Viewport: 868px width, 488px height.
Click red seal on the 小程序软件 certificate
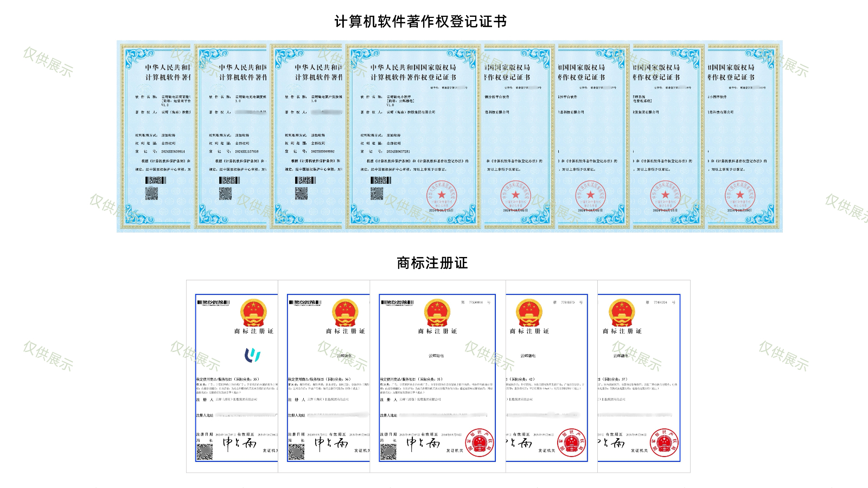741,196
